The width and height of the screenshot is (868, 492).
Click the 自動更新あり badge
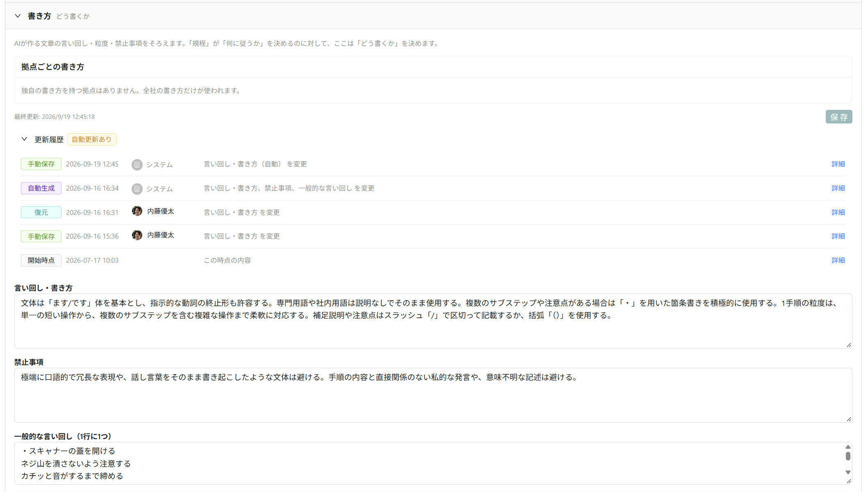tap(91, 139)
